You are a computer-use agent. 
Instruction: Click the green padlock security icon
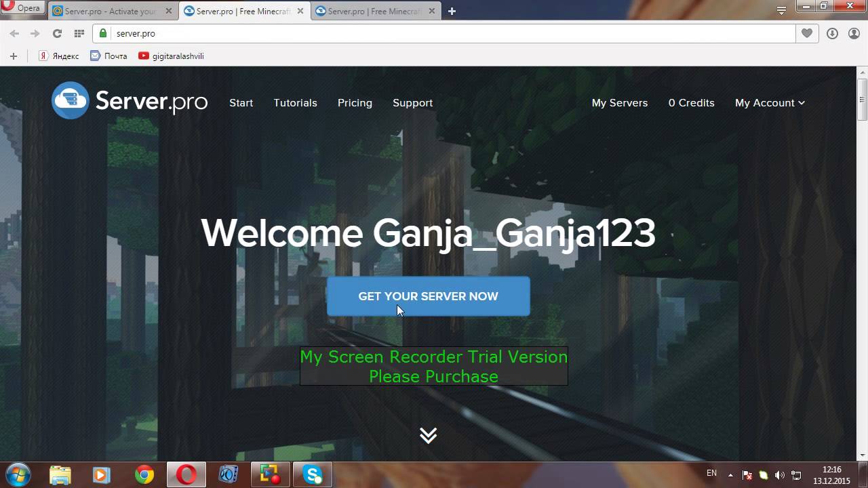103,33
